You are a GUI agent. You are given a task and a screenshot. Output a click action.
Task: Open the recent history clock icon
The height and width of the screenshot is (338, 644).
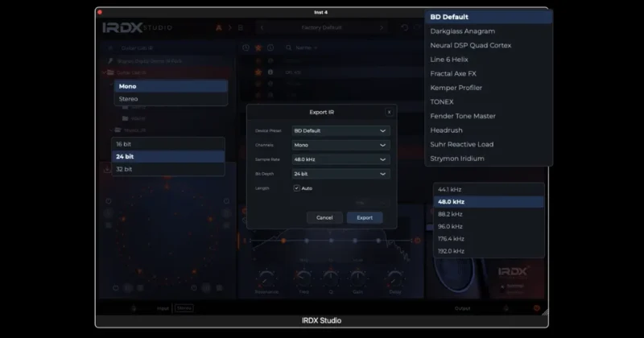tap(246, 47)
